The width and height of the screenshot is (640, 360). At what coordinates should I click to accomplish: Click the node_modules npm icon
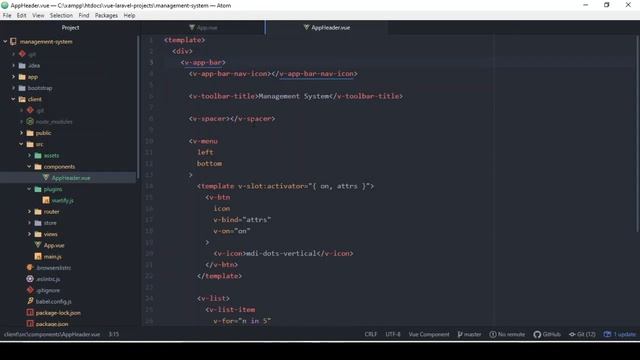point(30,122)
